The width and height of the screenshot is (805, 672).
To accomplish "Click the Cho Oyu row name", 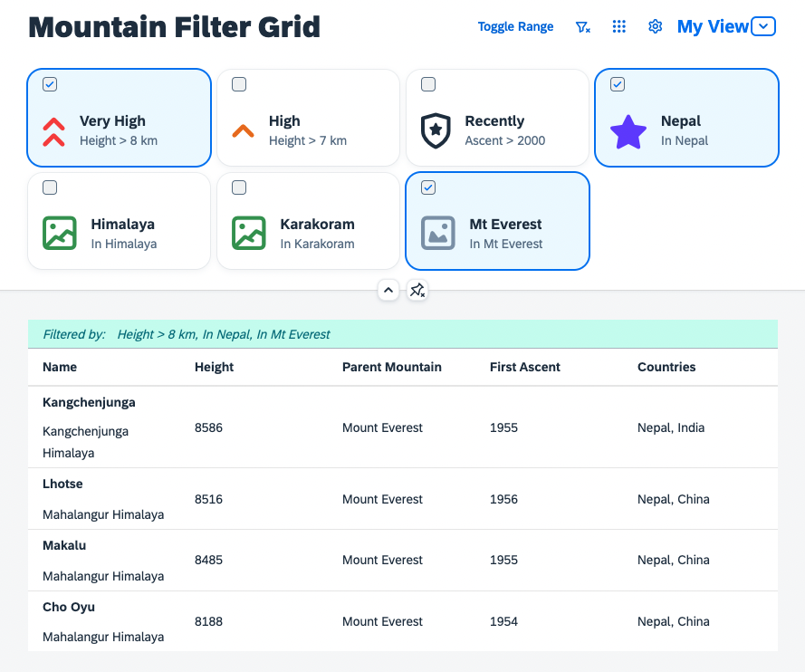I will [69, 608].
